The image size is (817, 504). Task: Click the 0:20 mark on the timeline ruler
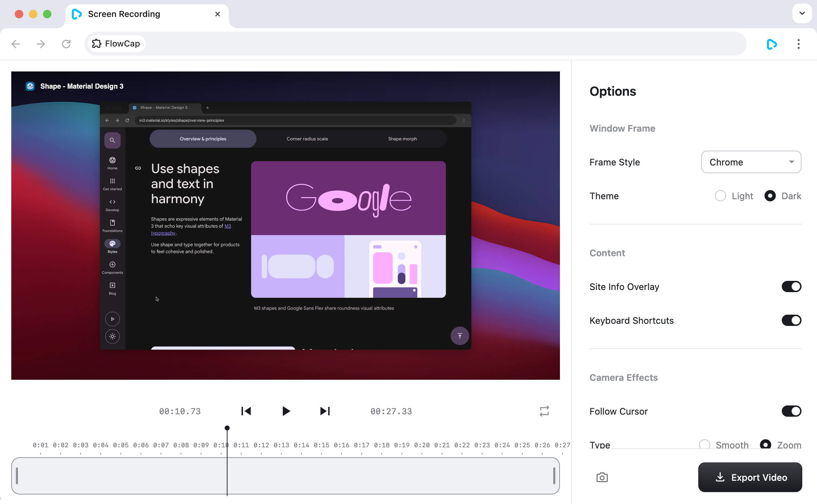(422, 445)
